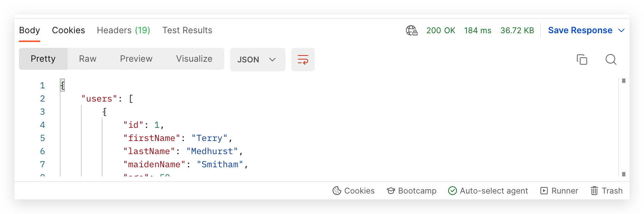Click the Save Response link
The height and width of the screenshot is (214, 644).
click(580, 30)
